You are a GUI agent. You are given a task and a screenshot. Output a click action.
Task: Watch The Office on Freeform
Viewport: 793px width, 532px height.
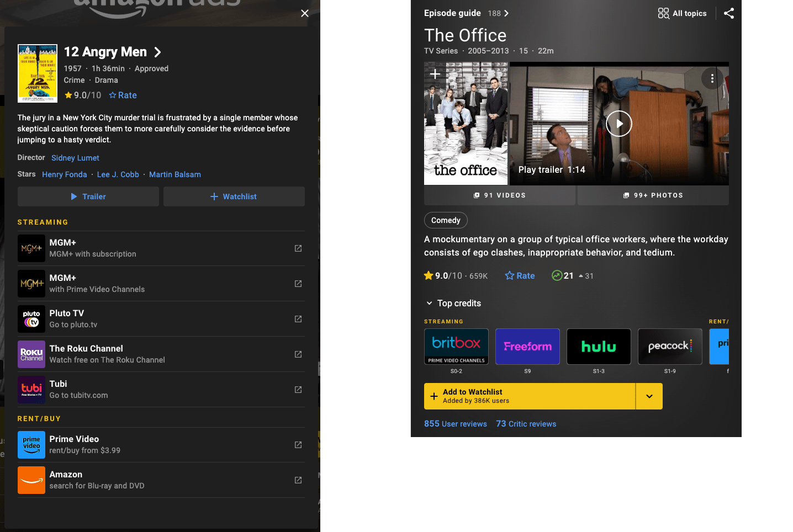point(527,347)
